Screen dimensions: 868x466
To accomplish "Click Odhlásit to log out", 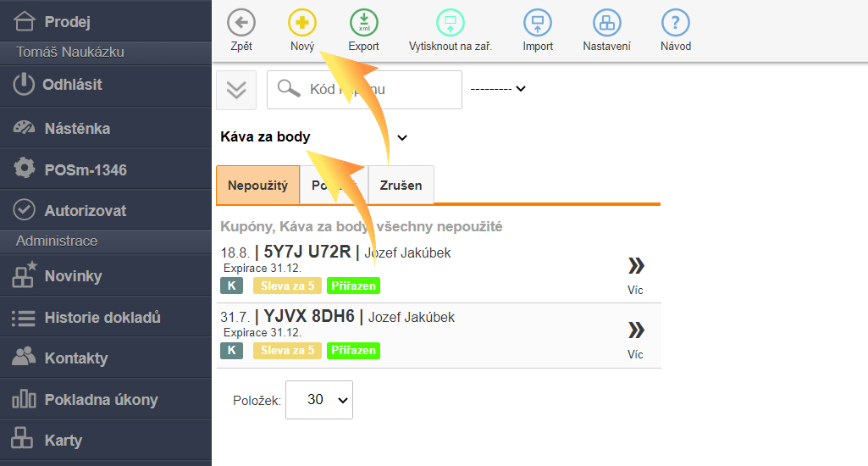I will pos(72,85).
